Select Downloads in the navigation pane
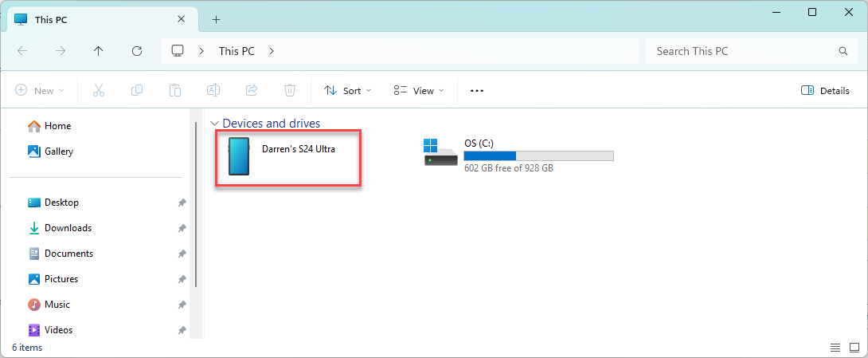The width and height of the screenshot is (868, 358). (x=68, y=228)
